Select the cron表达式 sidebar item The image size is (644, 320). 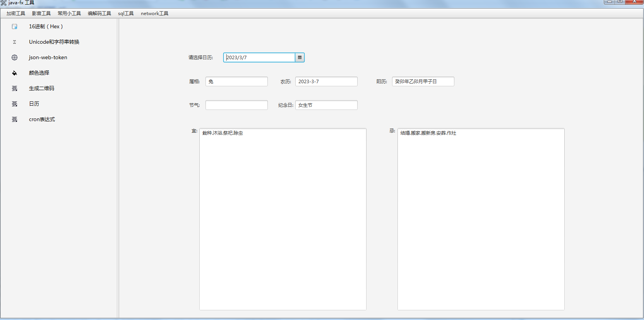tap(42, 120)
